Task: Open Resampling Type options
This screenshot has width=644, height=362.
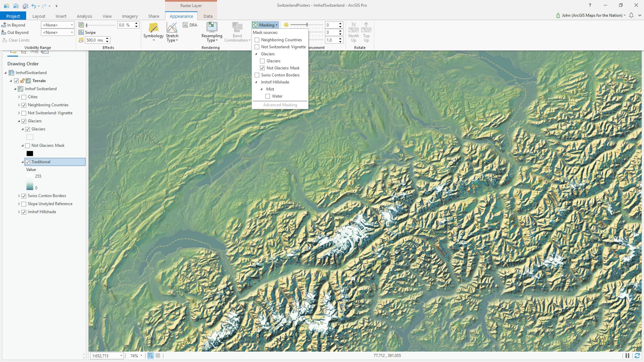Action: (212, 38)
